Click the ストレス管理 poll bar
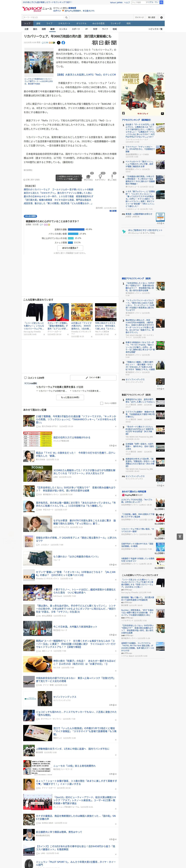 (71, 242)
